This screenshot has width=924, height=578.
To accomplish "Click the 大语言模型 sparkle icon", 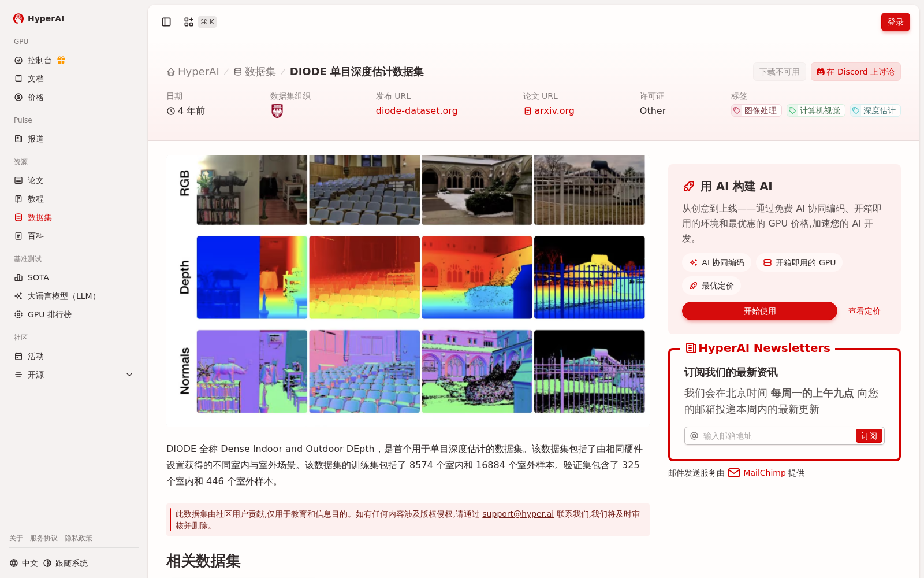I will [18, 296].
